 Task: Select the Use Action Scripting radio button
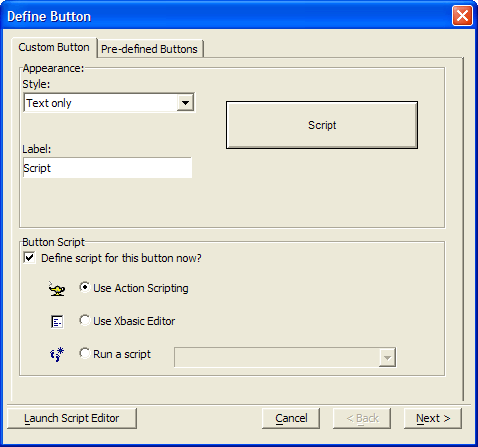[85, 287]
